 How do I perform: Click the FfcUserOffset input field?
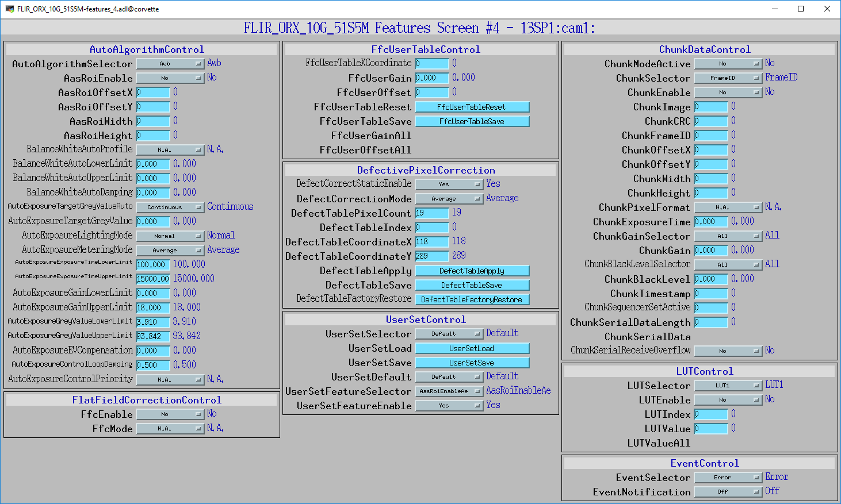pyautogui.click(x=432, y=92)
